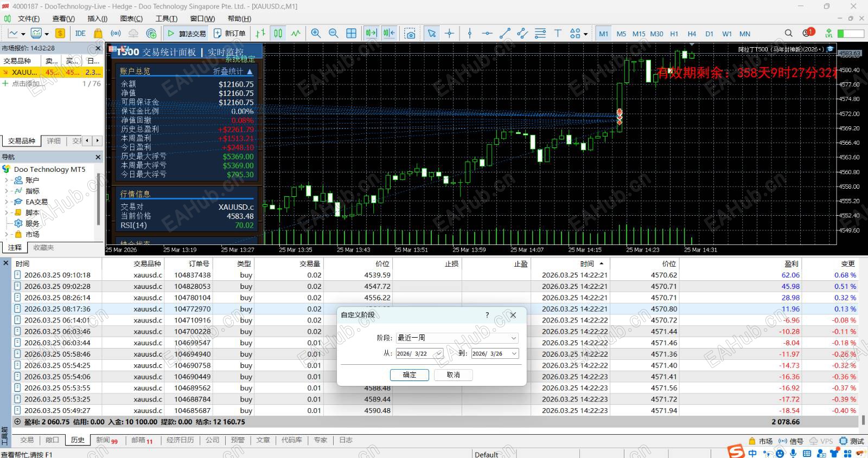Select the equidistant channel tool

(522, 34)
